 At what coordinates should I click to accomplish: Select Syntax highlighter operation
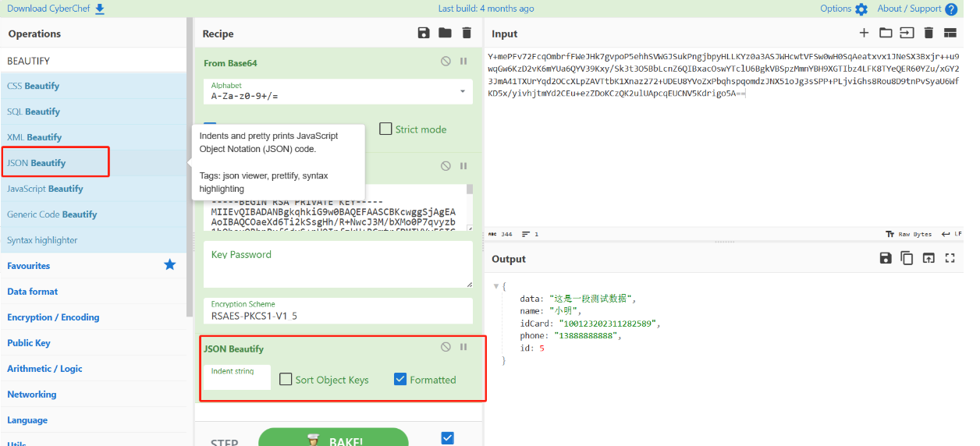click(x=94, y=240)
